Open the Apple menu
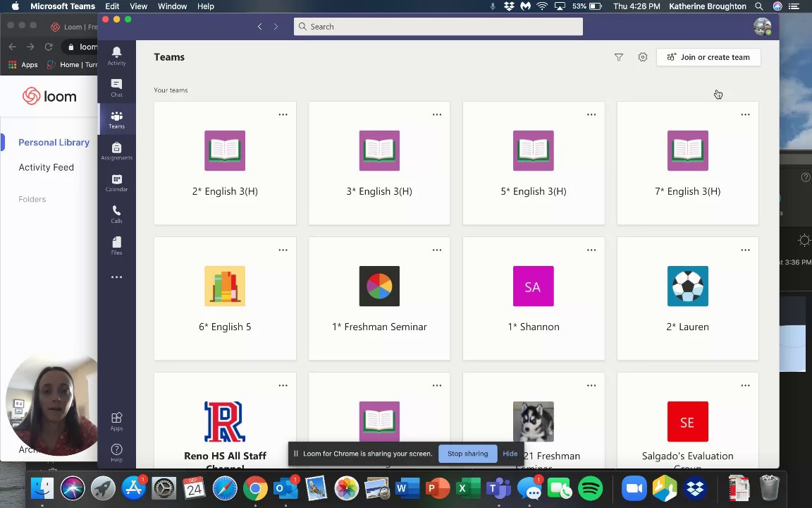This screenshot has width=812, height=508. (x=15, y=6)
